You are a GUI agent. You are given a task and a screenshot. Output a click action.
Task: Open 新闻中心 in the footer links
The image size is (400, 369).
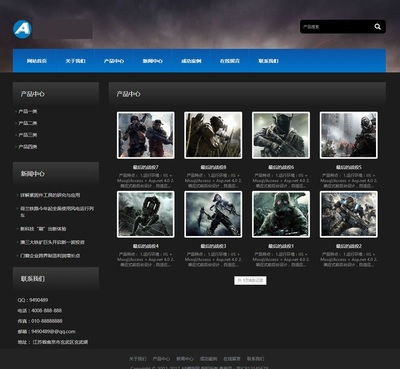(x=185, y=359)
